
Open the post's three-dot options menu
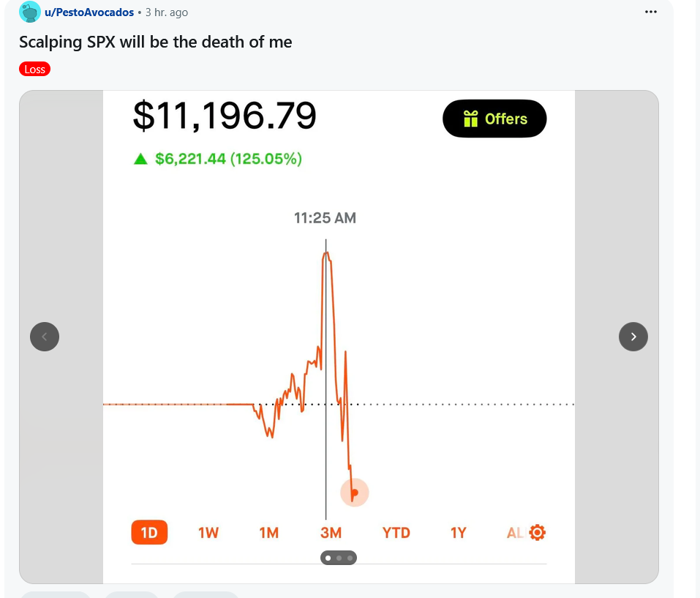(x=650, y=12)
